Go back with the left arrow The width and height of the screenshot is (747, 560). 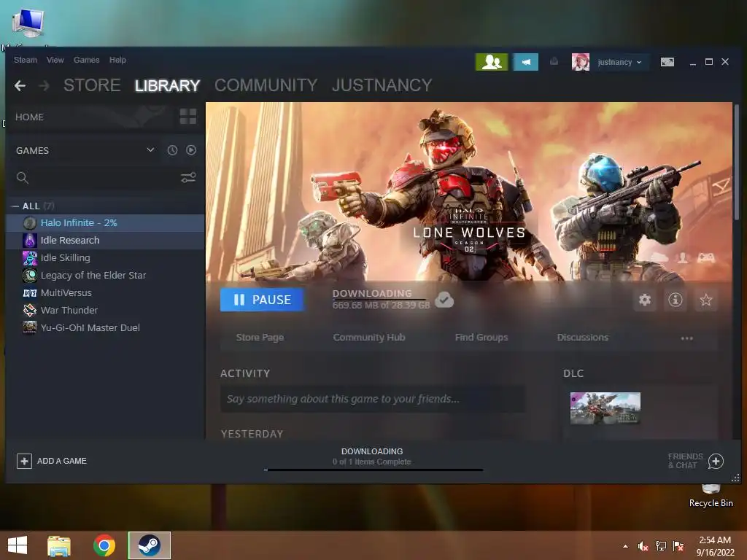point(20,86)
